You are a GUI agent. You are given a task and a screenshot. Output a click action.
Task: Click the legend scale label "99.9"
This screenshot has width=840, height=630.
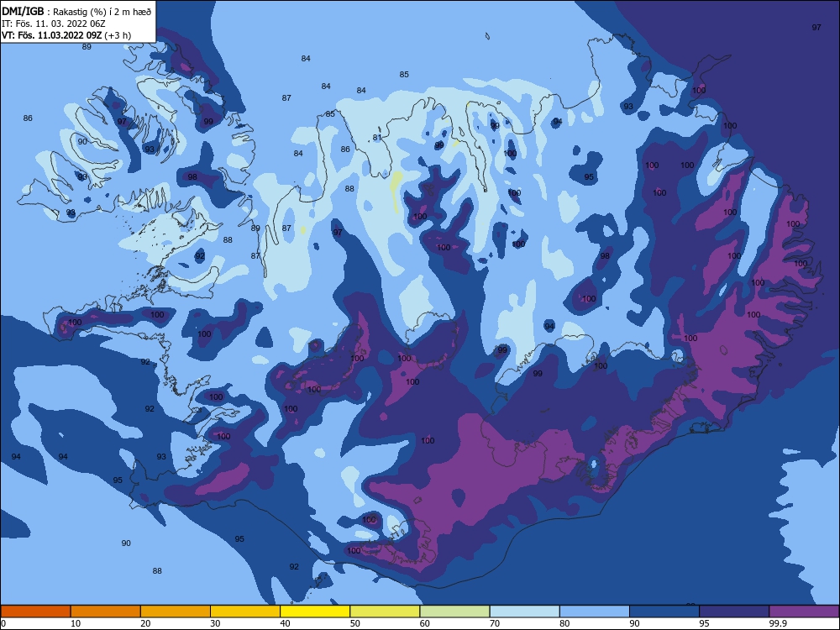777,623
